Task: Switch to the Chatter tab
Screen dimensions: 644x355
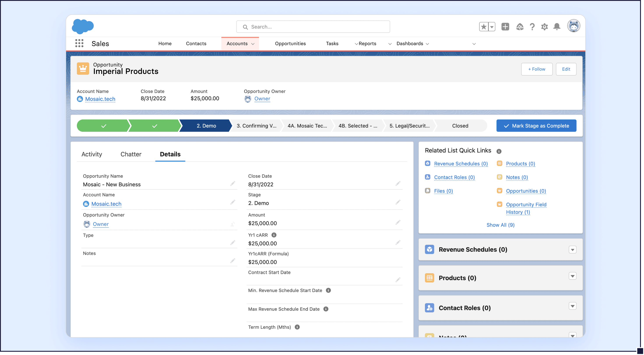Action: pos(131,154)
